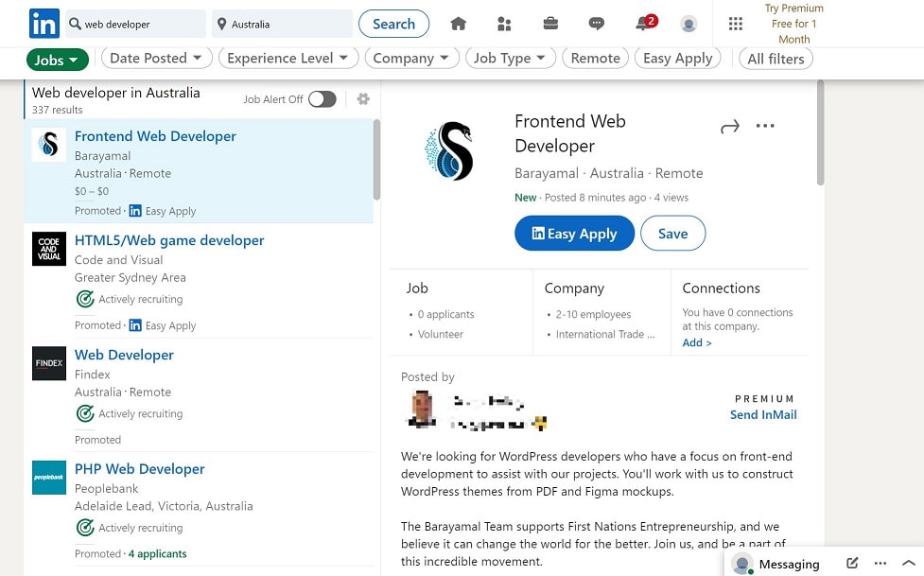This screenshot has width=924, height=576.
Task: Click the job search keyword field
Action: tap(135, 24)
